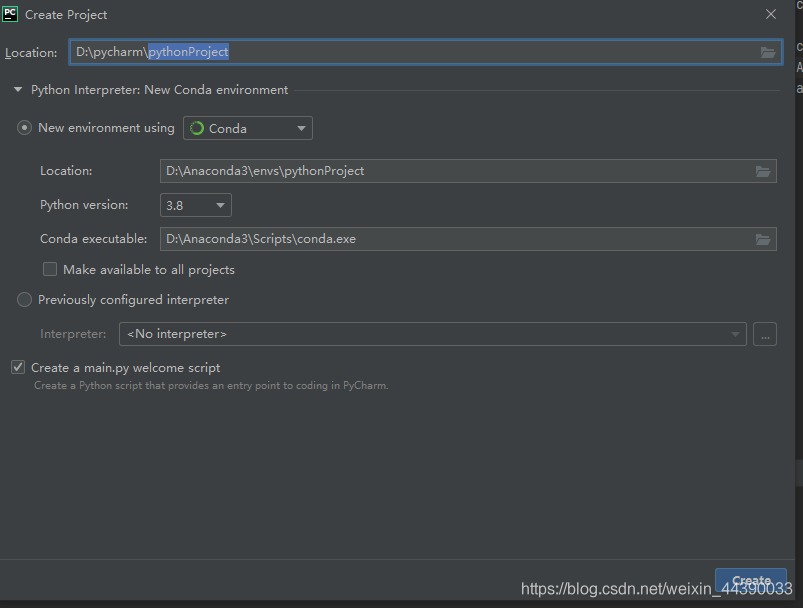Image resolution: width=803 pixels, height=608 pixels.
Task: Click the Conda executable path field
Action: (x=468, y=239)
